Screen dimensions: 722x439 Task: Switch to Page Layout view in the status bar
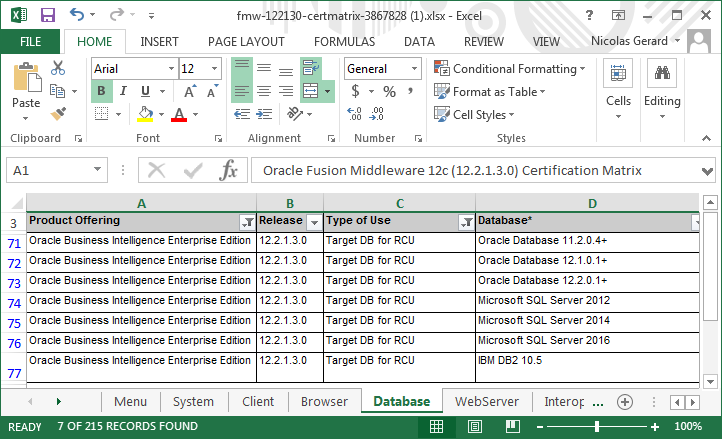[473, 427]
